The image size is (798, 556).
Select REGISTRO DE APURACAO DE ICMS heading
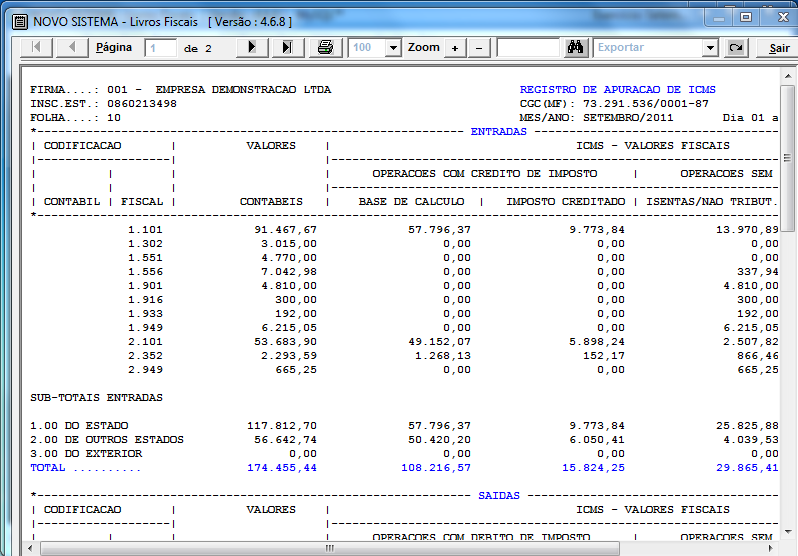[617, 90]
